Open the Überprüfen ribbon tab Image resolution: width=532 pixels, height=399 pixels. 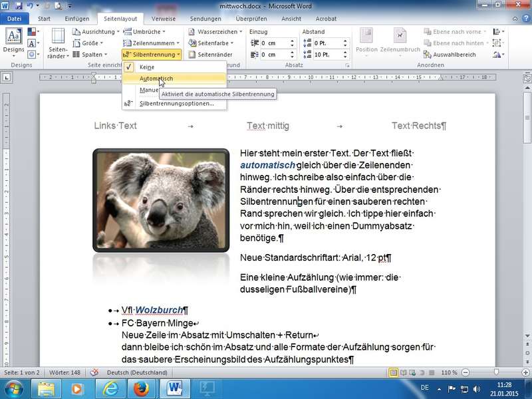pos(251,19)
